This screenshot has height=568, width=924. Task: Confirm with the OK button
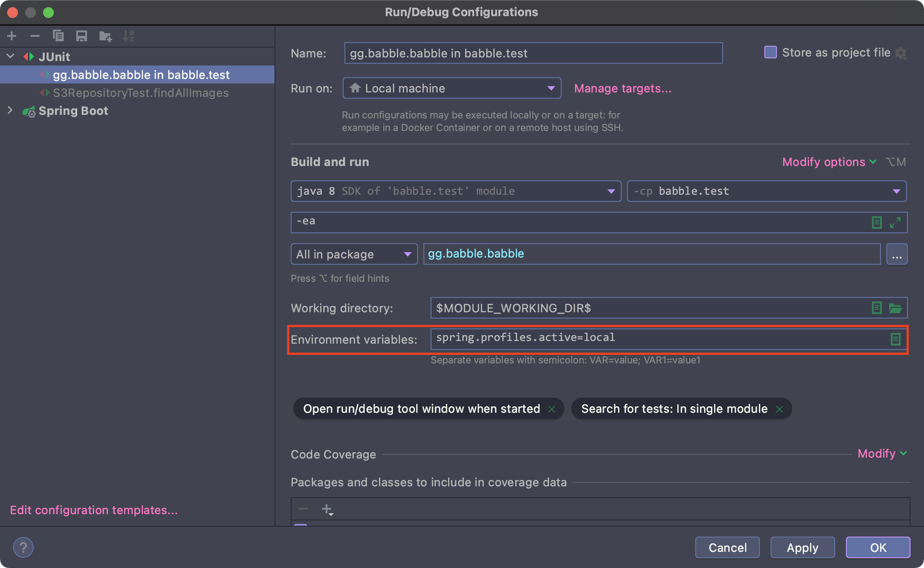click(878, 547)
